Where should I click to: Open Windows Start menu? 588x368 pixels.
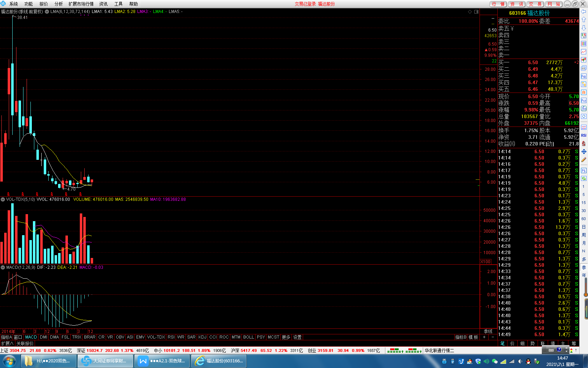[x=9, y=361]
